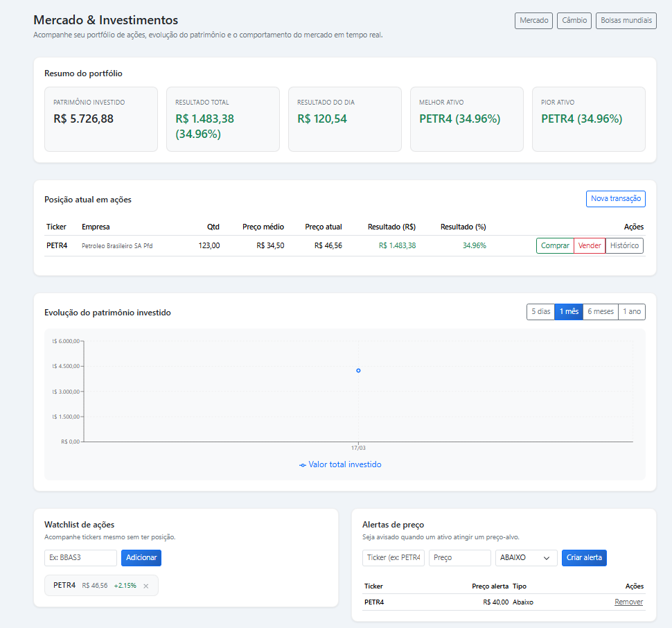The height and width of the screenshot is (628, 672).
Task: Click 'Remover' to delete the PETR4 alert
Action: pos(628,602)
